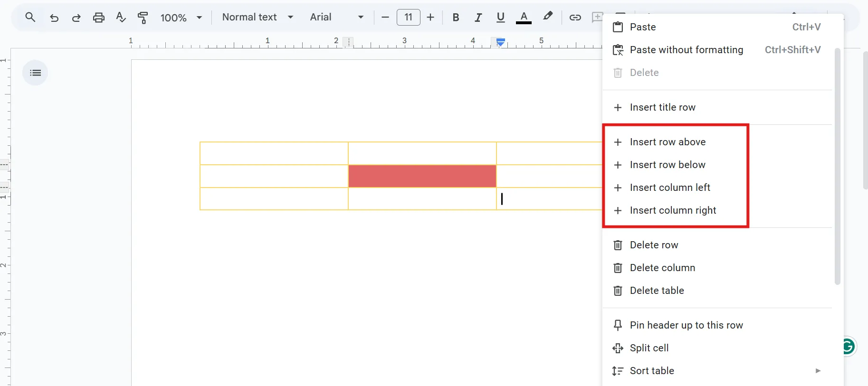Click the Split cell arrows icon
The width and height of the screenshot is (868, 386).
click(x=618, y=348)
